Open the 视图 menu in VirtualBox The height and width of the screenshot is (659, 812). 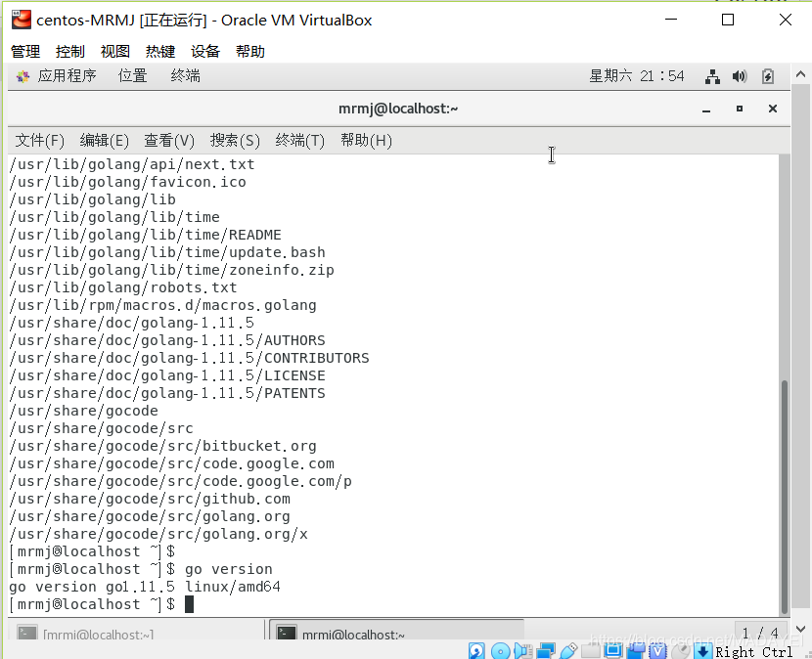(115, 51)
